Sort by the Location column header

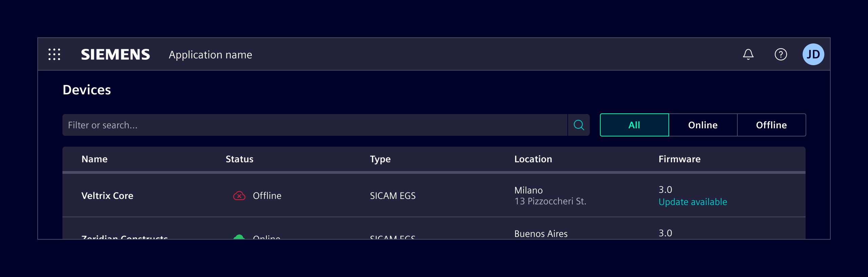pyautogui.click(x=533, y=159)
